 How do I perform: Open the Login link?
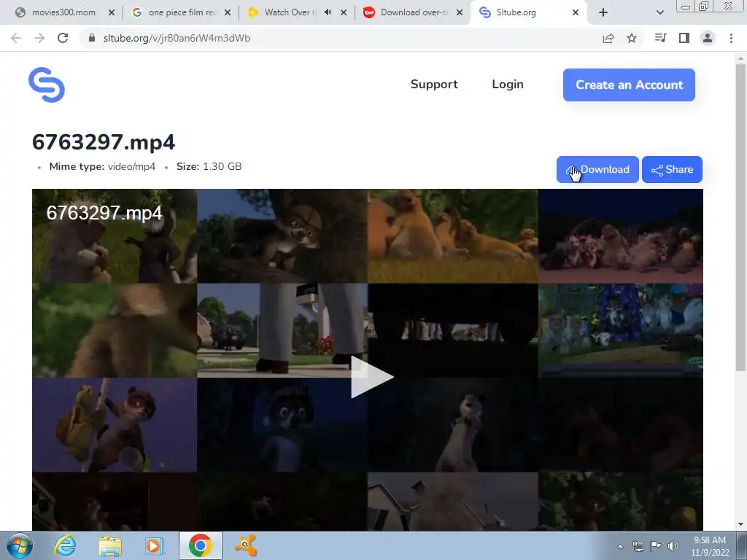pos(508,85)
